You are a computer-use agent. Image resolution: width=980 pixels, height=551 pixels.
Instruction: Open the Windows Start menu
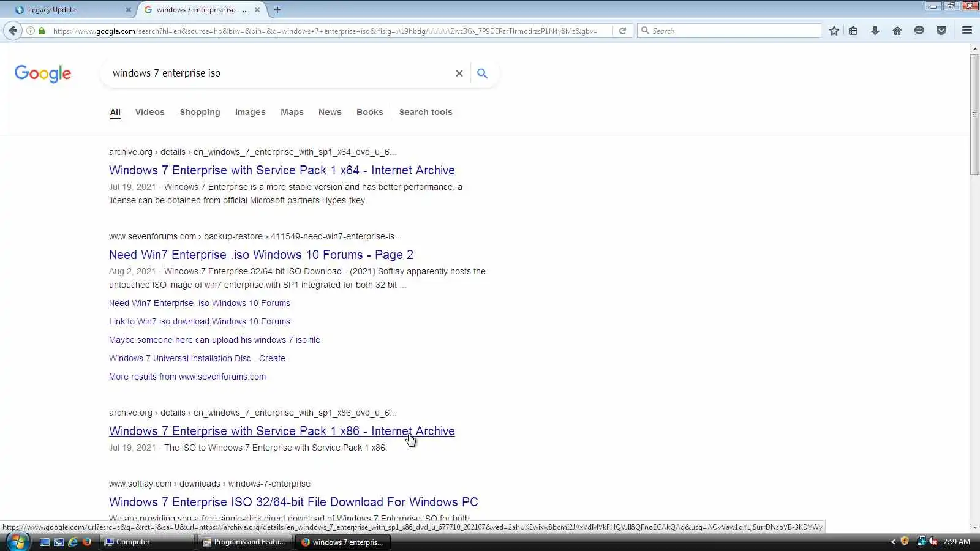17,542
